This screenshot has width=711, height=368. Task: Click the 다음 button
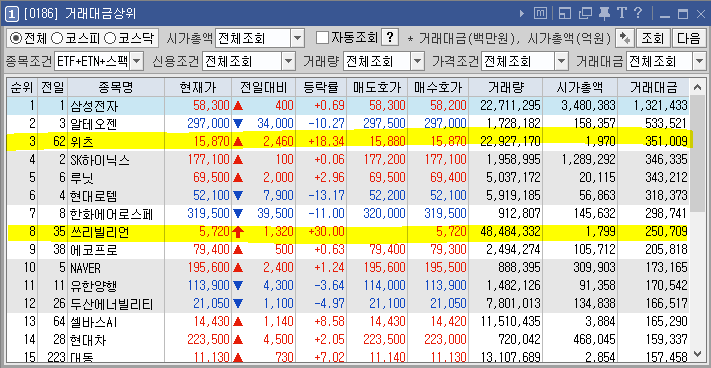[x=689, y=38]
